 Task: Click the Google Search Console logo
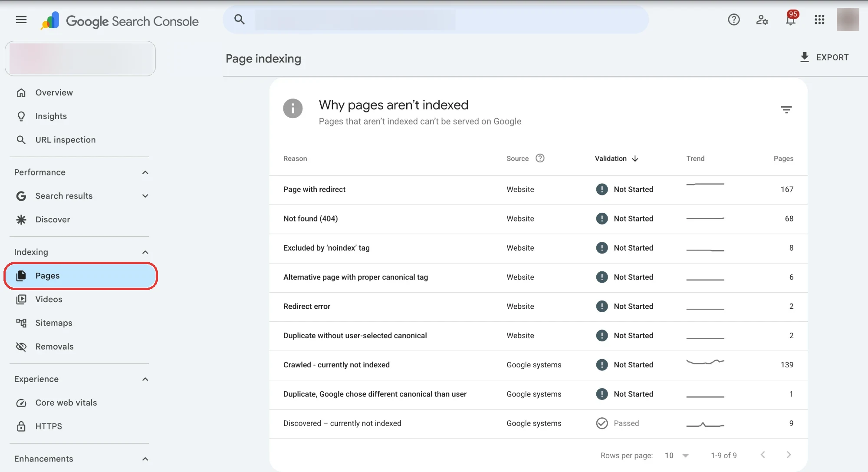(x=119, y=21)
